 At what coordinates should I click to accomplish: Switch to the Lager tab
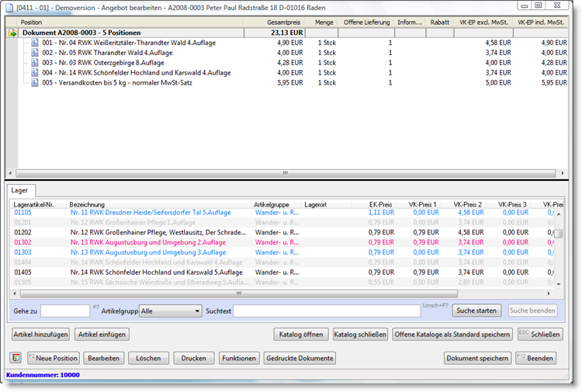coord(20,189)
